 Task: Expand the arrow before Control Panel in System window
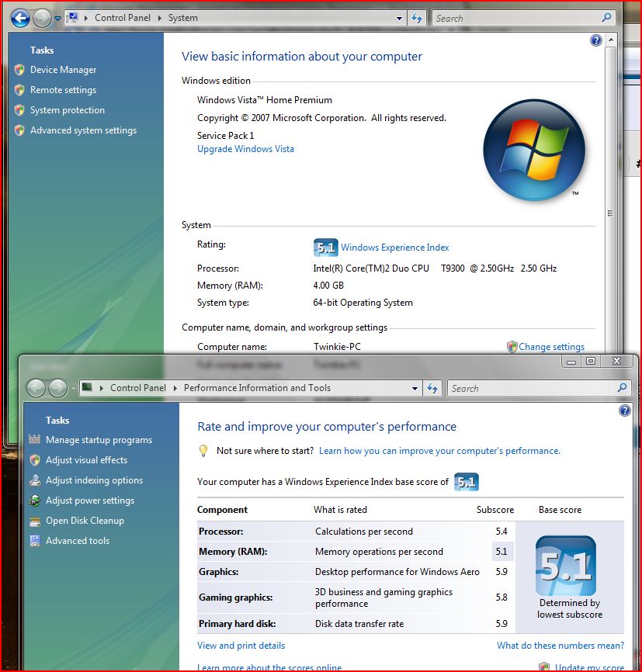86,18
